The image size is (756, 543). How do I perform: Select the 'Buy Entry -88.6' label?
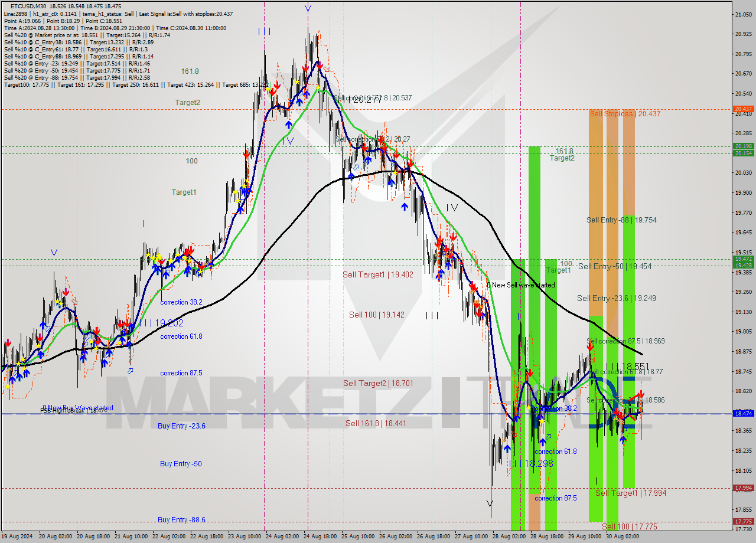point(181,519)
